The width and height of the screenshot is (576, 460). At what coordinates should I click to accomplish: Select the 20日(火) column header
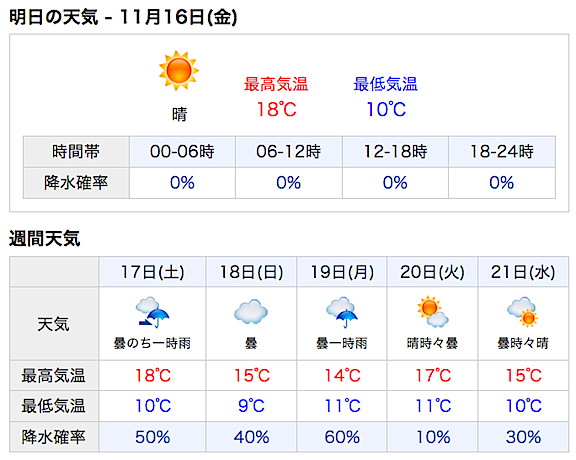click(432, 272)
